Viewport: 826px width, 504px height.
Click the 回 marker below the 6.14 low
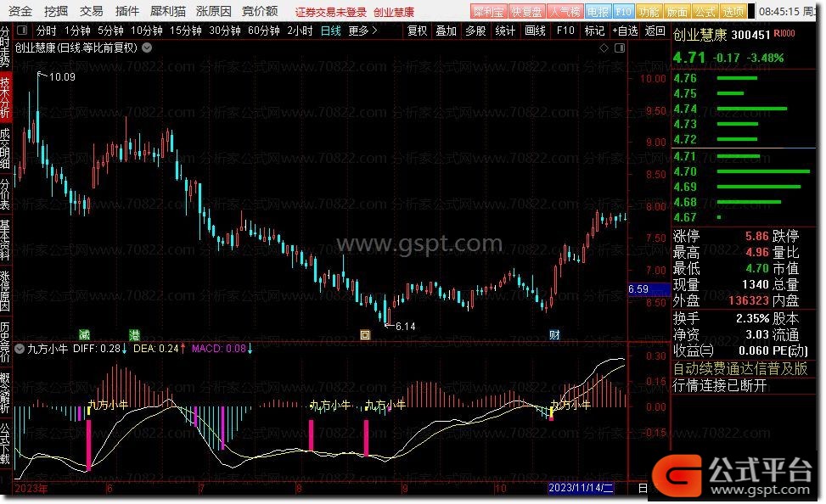tap(365, 335)
